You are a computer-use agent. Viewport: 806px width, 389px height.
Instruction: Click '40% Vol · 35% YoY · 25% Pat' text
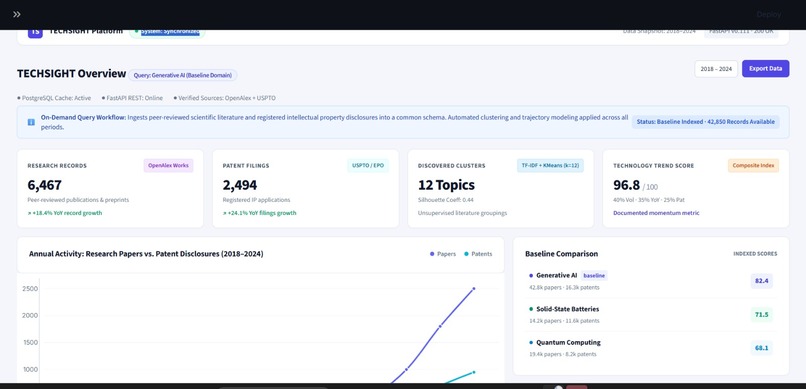point(649,200)
